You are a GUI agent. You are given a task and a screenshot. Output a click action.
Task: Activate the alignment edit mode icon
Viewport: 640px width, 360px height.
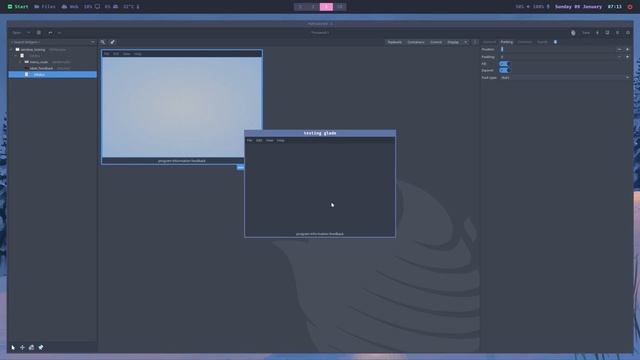(x=41, y=347)
